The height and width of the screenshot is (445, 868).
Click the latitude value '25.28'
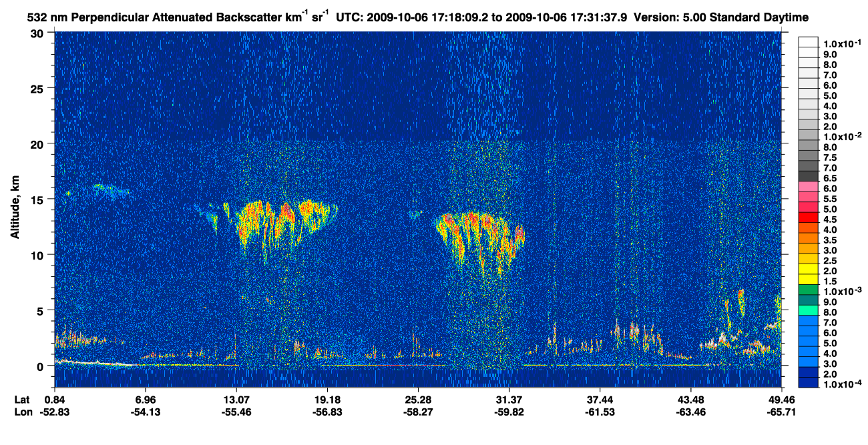click(418, 400)
